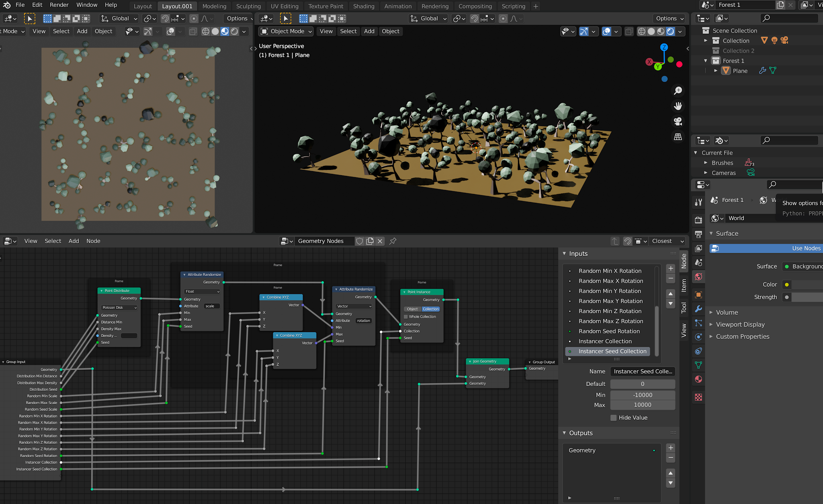This screenshot has height=504, width=823.
Task: Click the world Color swatch field
Action: [808, 285]
